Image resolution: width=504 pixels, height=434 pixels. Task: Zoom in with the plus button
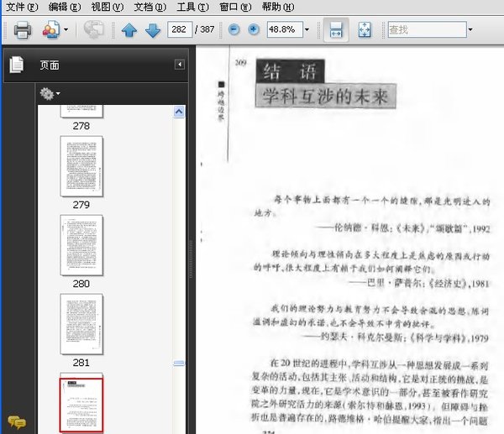254,29
